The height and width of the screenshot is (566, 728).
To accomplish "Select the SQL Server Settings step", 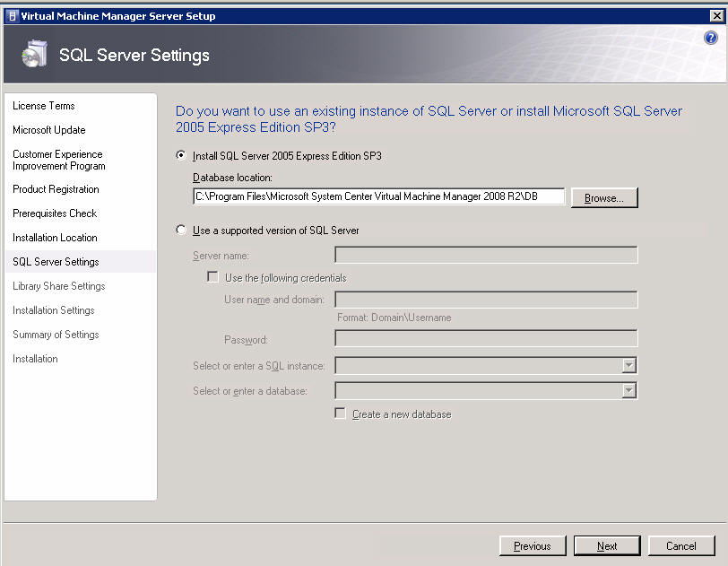I will tap(81, 262).
